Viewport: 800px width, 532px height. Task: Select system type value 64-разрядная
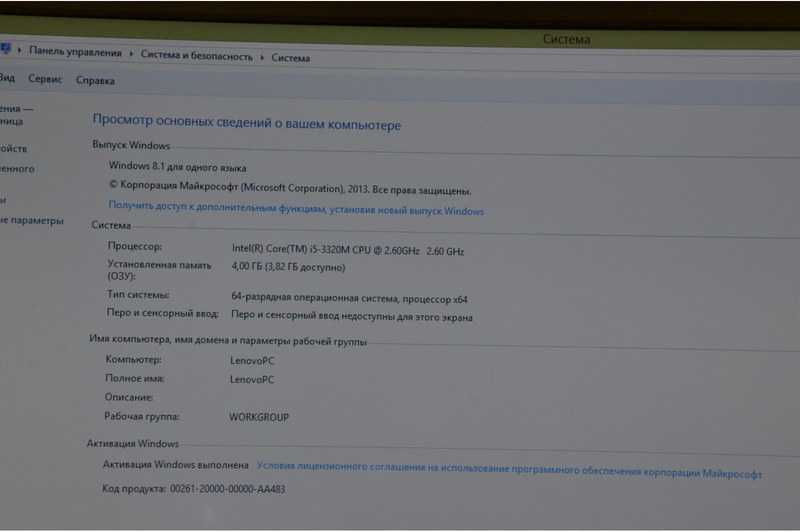click(349, 298)
